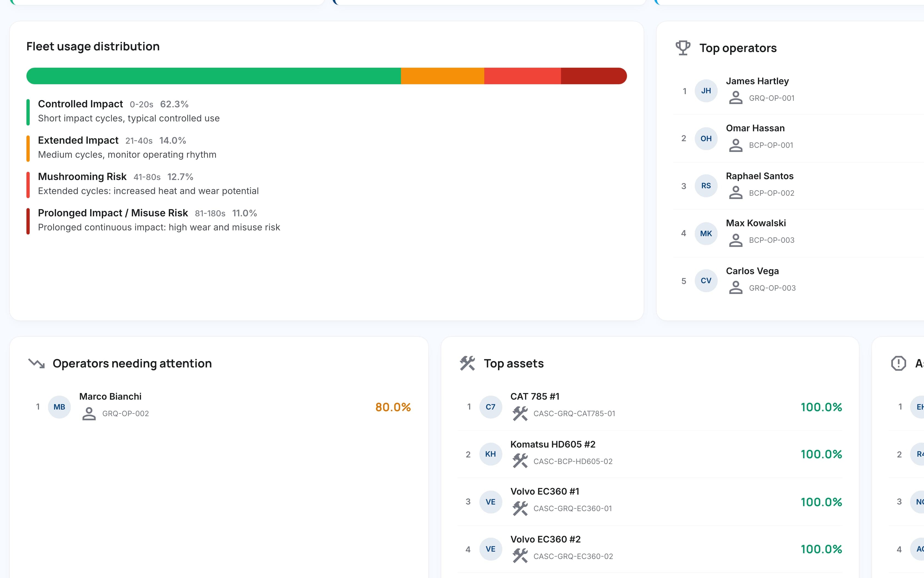The height and width of the screenshot is (578, 924).
Task: Click the dark red Prolonged Impact bar segment
Action: tap(594, 76)
